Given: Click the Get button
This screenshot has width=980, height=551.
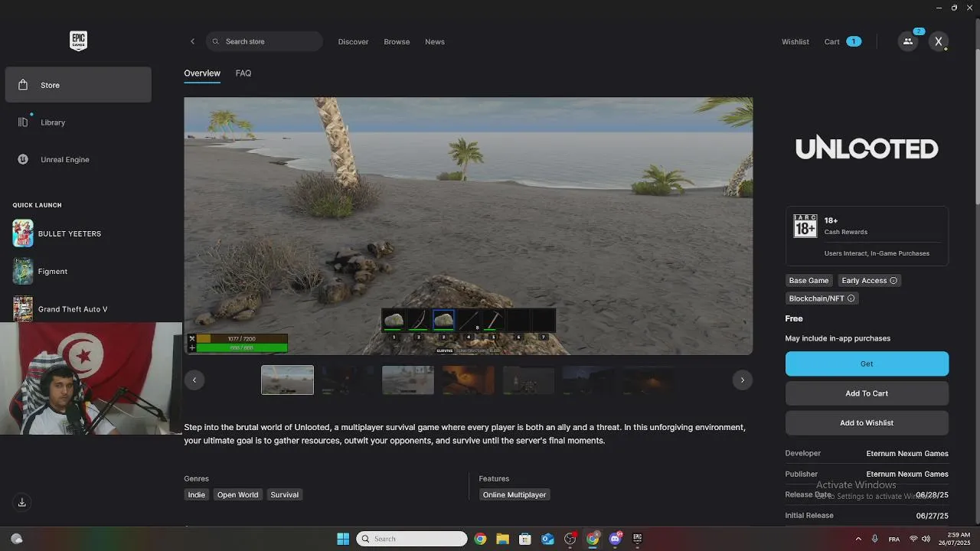Looking at the screenshot, I should pyautogui.click(x=867, y=364).
